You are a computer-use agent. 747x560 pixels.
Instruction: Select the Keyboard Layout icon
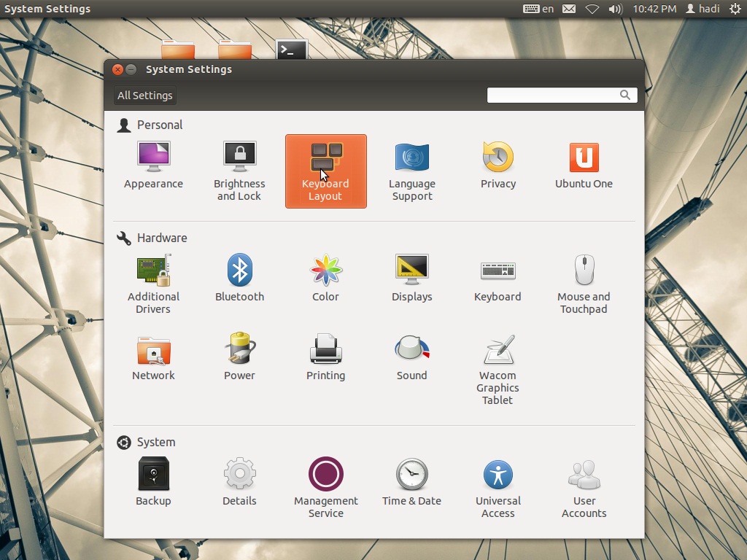click(325, 171)
